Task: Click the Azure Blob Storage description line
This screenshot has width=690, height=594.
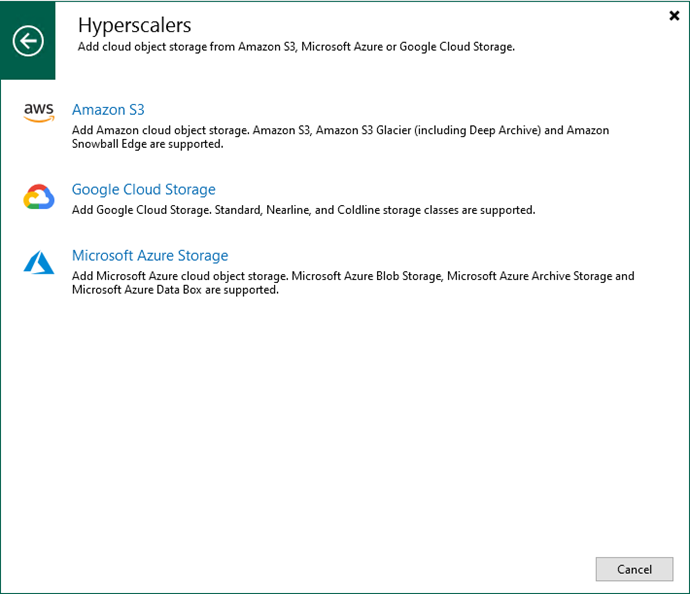Action: click(353, 276)
